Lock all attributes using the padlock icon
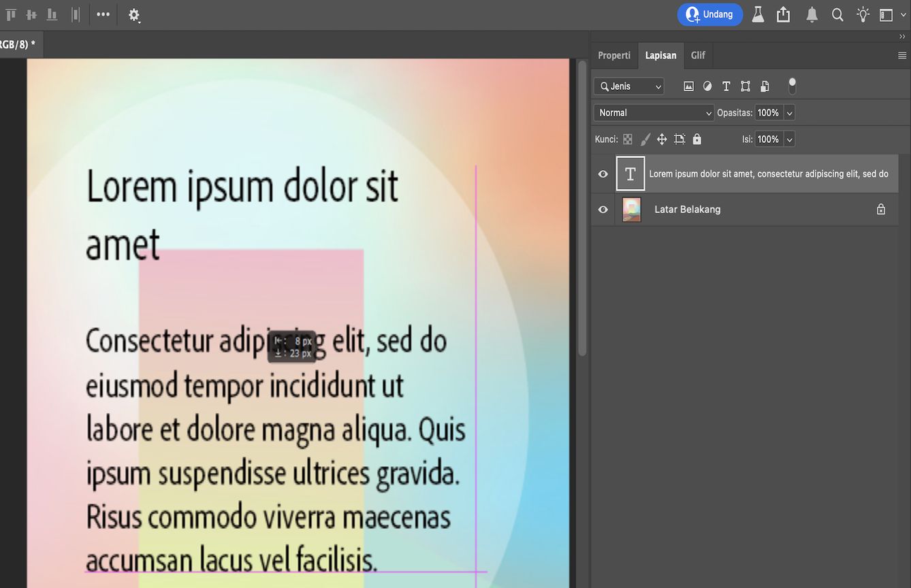Screen dimensions: 911x588 pos(697,139)
